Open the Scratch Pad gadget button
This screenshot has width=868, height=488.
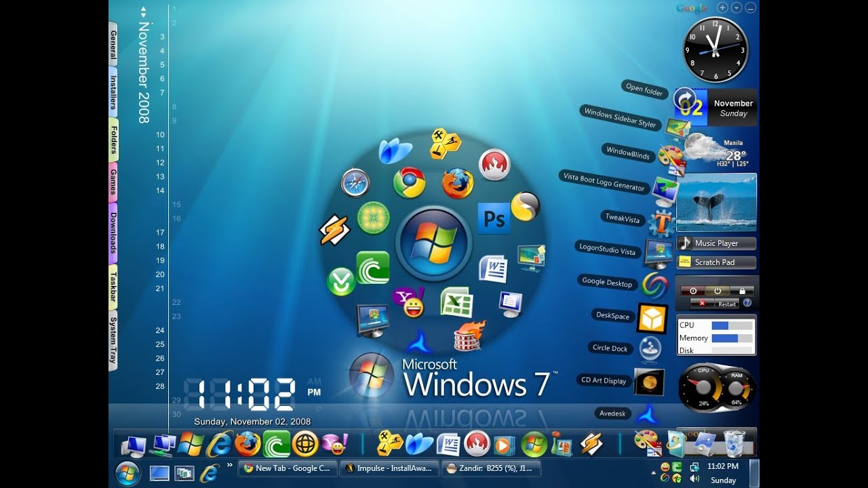pos(716,262)
